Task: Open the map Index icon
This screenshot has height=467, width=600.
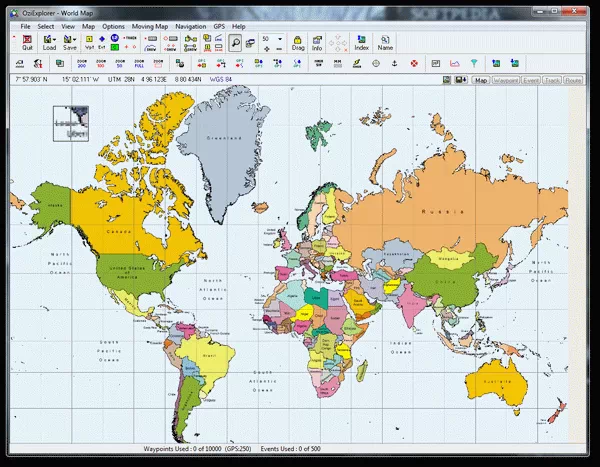Action: click(362, 42)
